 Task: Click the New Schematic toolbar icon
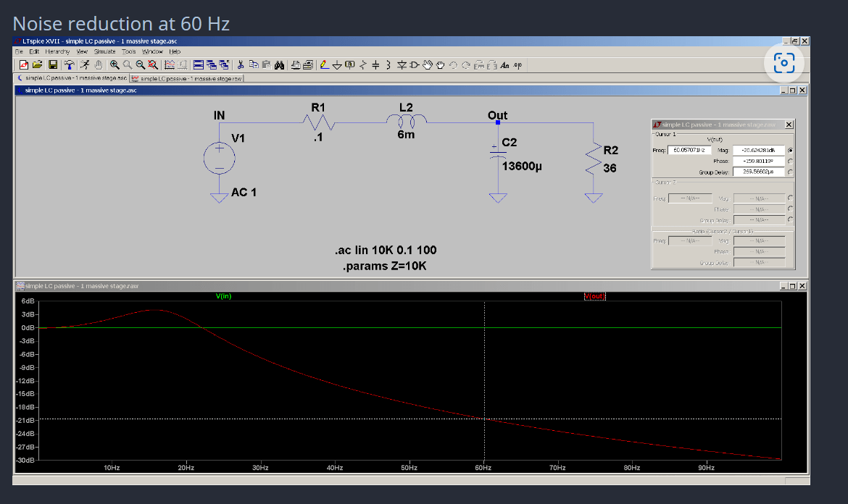tap(24, 65)
